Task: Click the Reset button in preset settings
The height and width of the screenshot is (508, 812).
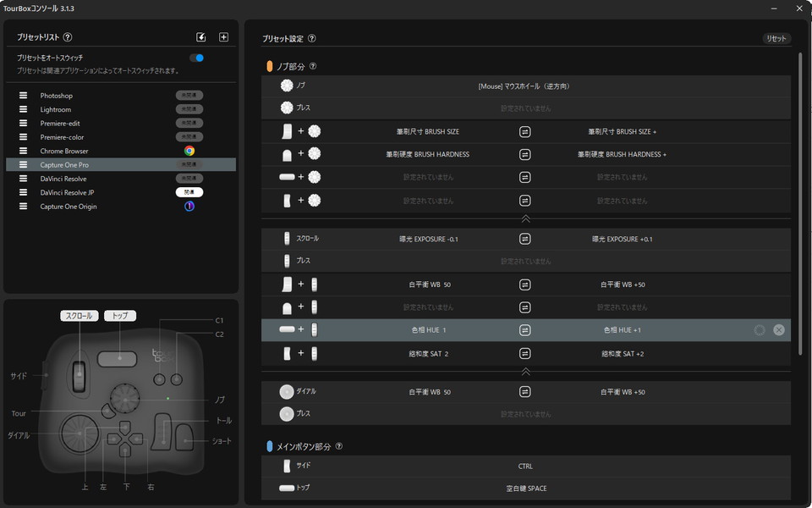Action: click(x=776, y=38)
